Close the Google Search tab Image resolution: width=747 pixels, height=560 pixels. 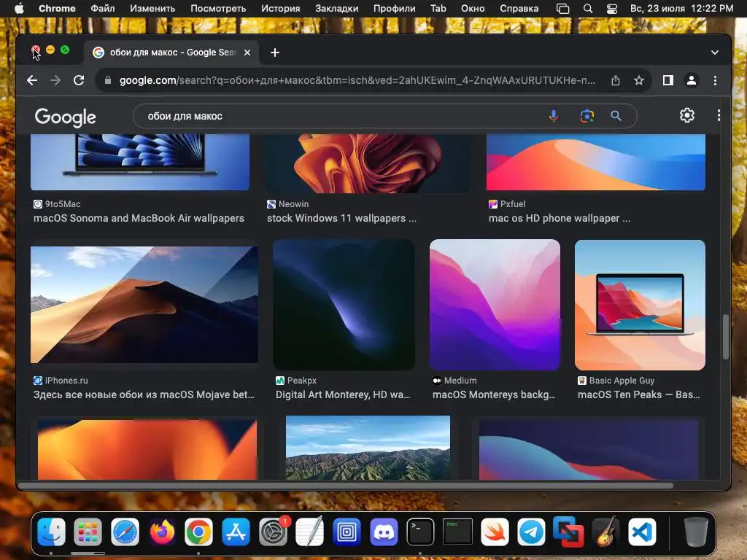(x=247, y=52)
